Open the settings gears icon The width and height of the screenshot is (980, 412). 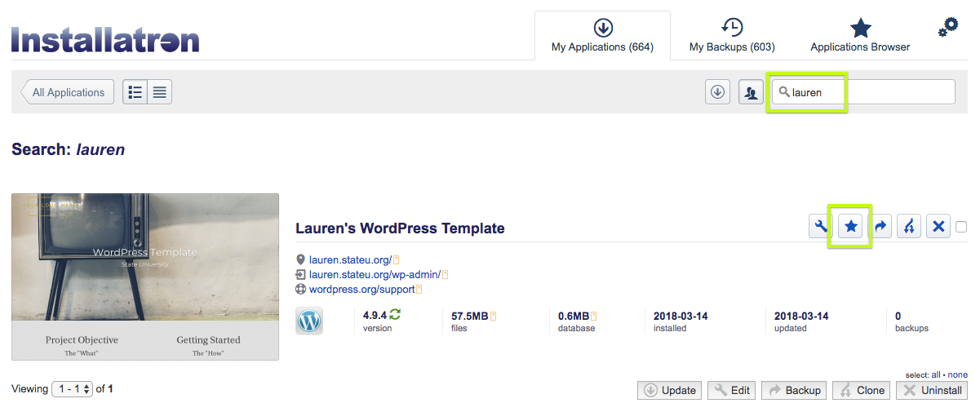point(947,28)
